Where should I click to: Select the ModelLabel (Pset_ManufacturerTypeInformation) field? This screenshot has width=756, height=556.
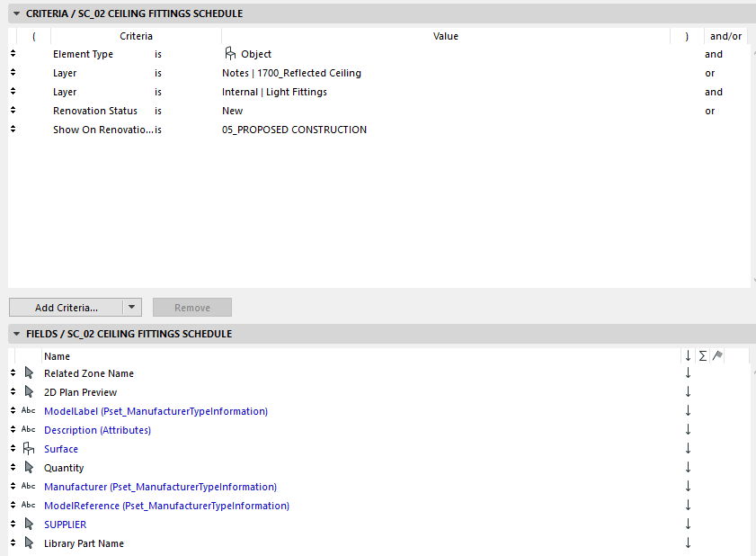point(156,411)
